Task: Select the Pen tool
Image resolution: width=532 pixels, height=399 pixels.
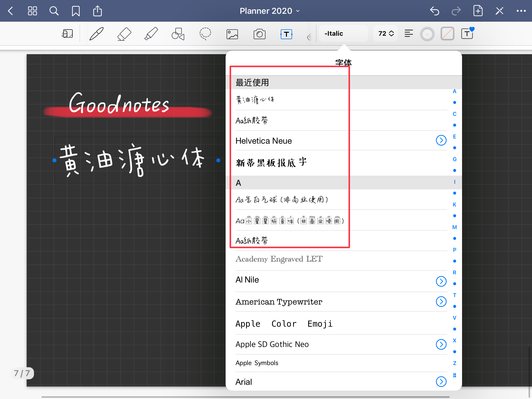Action: click(96, 34)
